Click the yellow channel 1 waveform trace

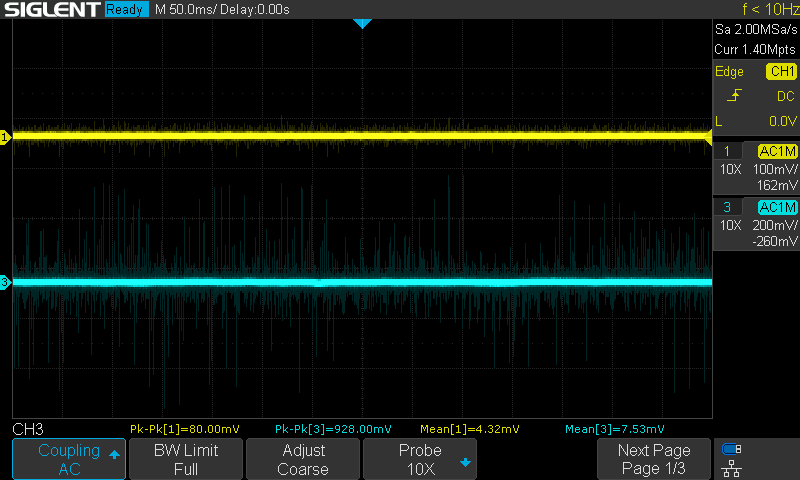pos(362,136)
